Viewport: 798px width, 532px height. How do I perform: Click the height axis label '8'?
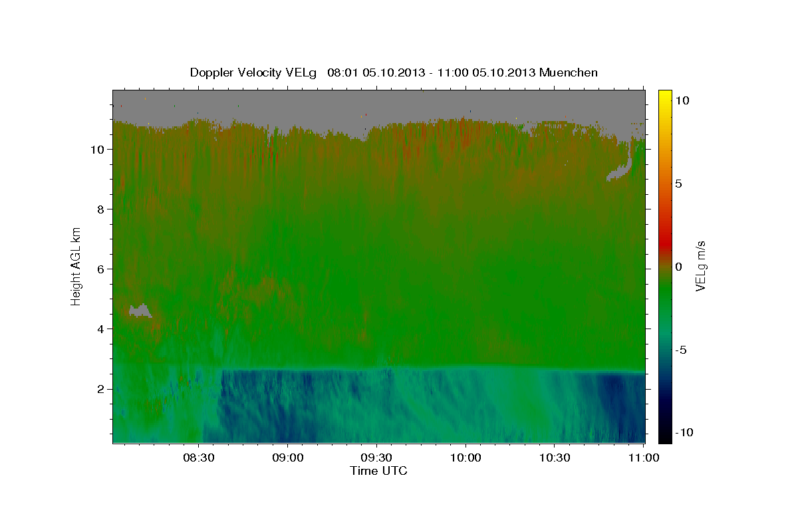[x=102, y=209]
